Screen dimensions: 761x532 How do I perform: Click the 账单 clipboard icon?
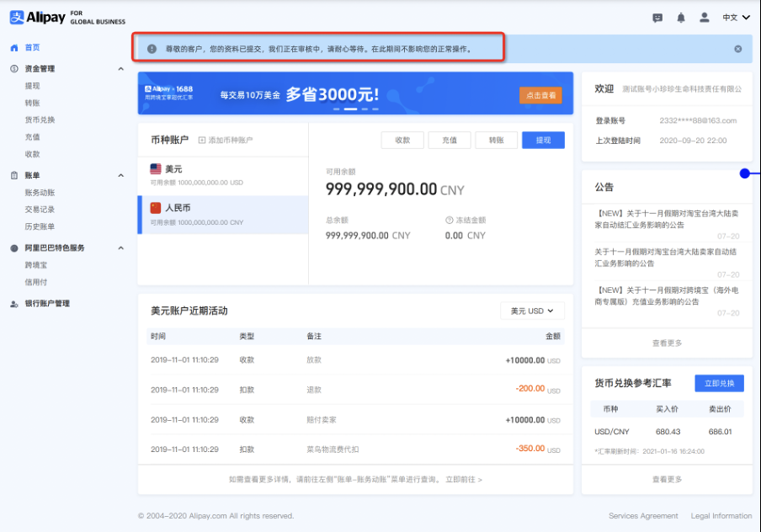point(14,175)
